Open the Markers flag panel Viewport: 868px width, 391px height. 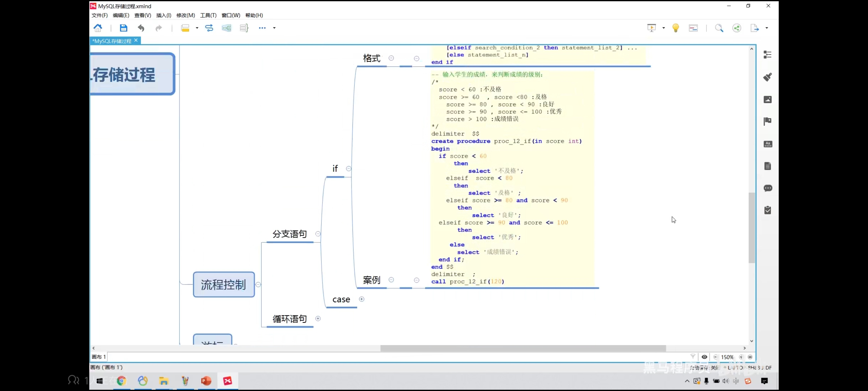point(767,121)
